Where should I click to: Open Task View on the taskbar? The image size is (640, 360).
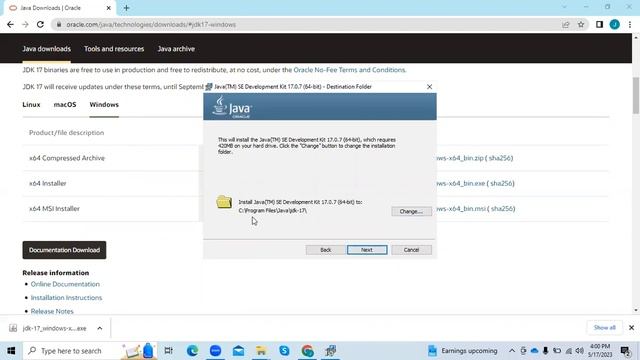tap(168, 351)
